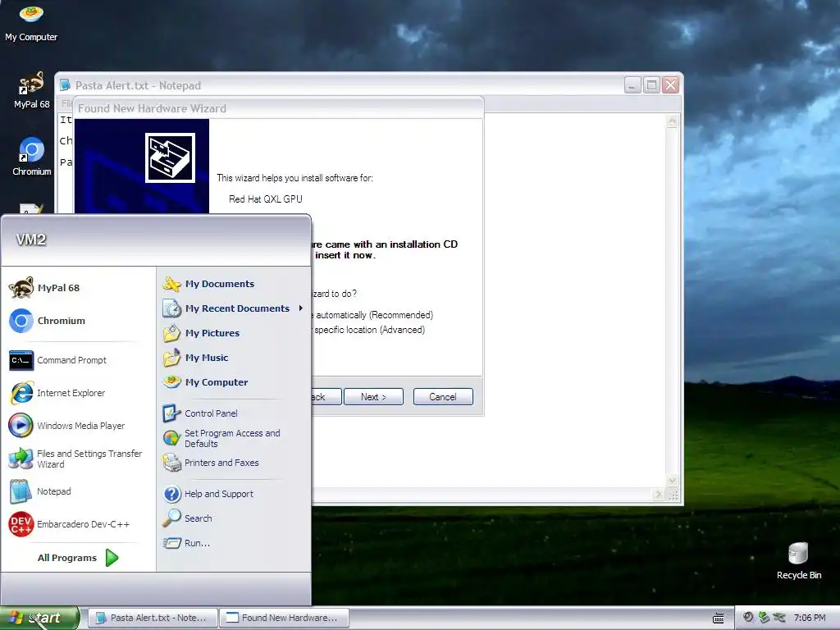Close the Notepad window
The width and height of the screenshot is (840, 630).
coord(671,85)
